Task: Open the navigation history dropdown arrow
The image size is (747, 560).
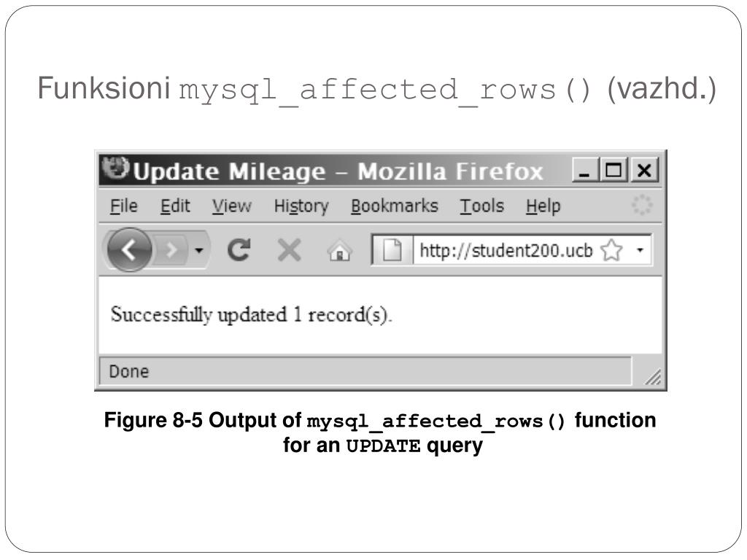Action: [199, 249]
